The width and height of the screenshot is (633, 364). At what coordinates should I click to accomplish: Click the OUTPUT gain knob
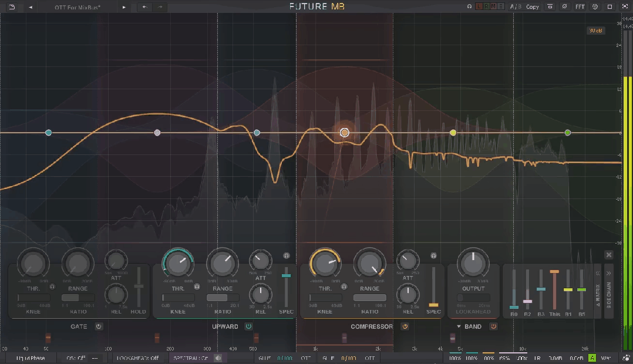(473, 264)
